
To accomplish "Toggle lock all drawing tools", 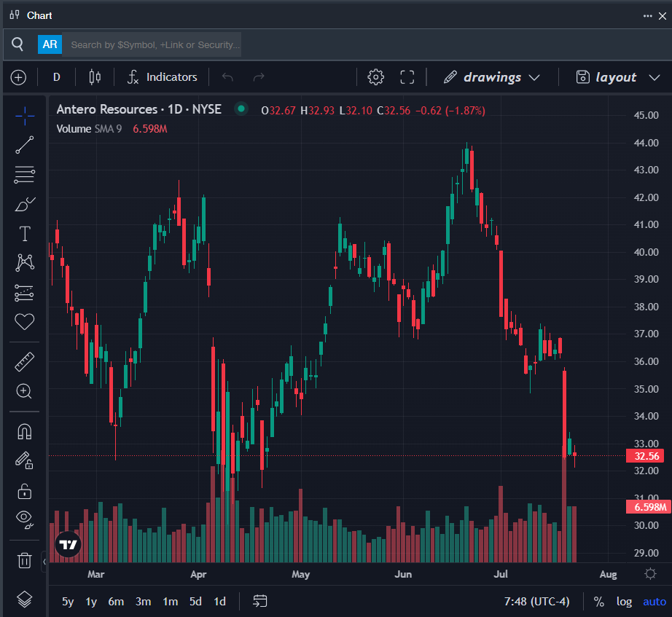I will (x=25, y=491).
